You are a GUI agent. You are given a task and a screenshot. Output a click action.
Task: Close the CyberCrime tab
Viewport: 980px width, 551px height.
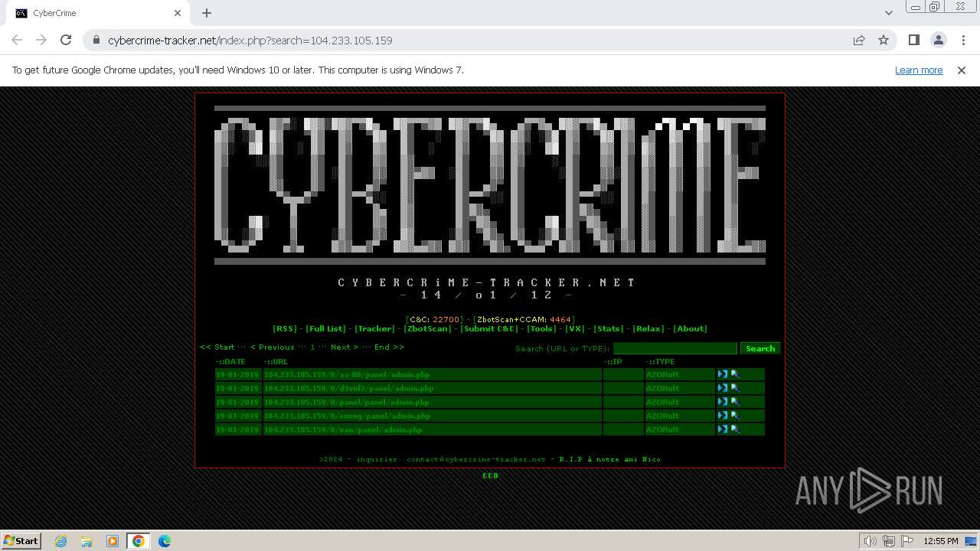[178, 13]
